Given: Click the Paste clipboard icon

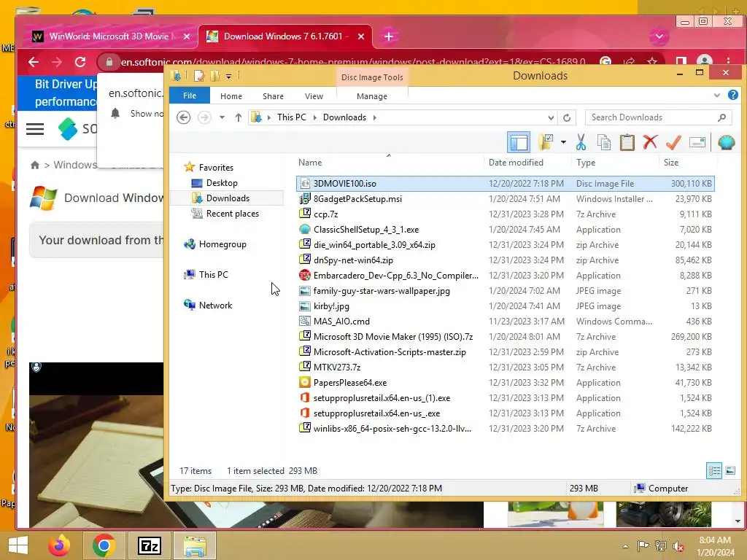Looking at the screenshot, I should (627, 142).
